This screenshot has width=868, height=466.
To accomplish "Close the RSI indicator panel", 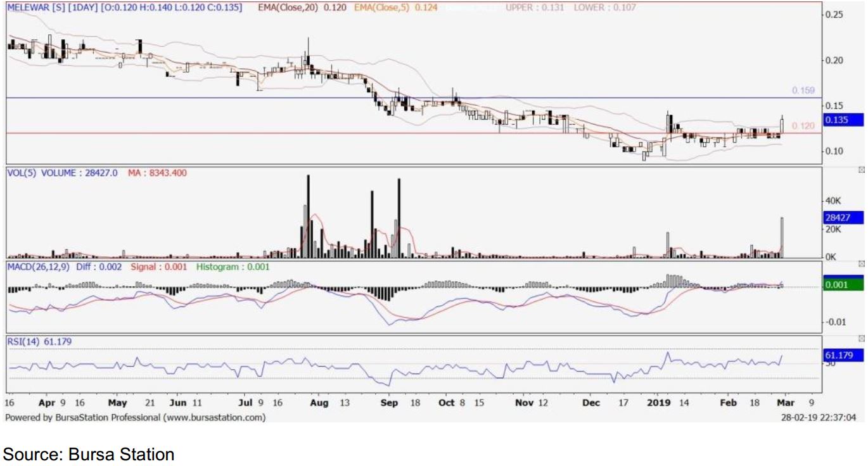I will (x=861, y=339).
